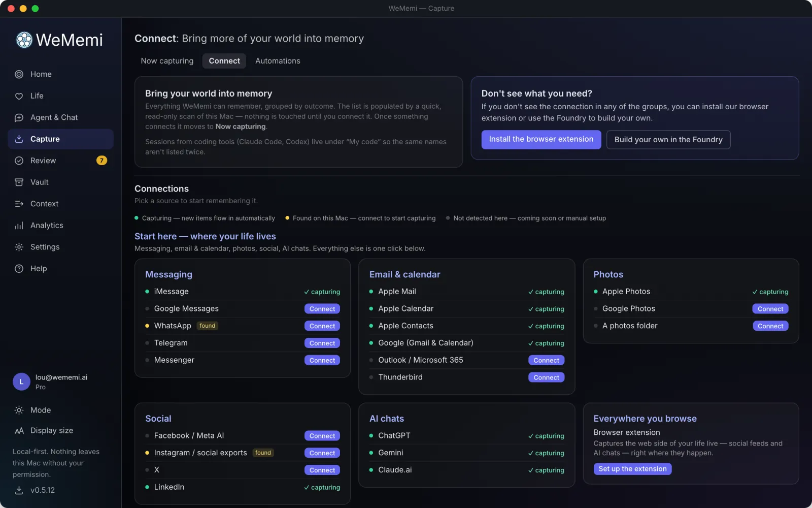Click the iMessage capturing status

tap(322, 292)
